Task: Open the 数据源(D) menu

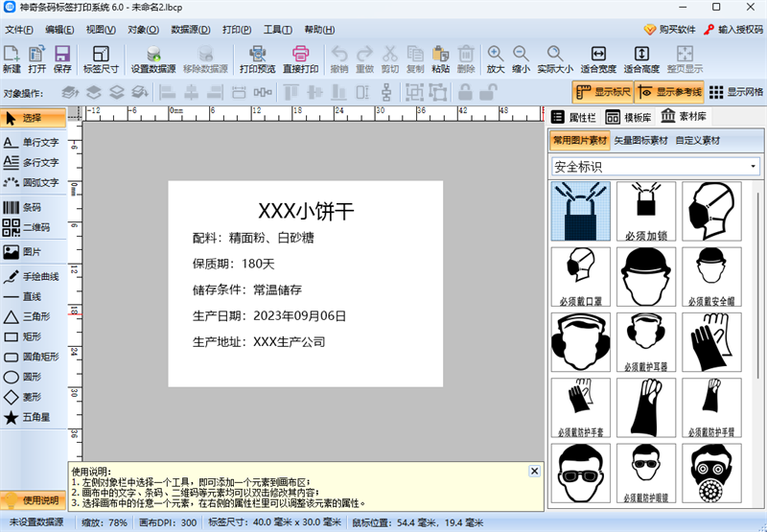Action: pyautogui.click(x=191, y=30)
